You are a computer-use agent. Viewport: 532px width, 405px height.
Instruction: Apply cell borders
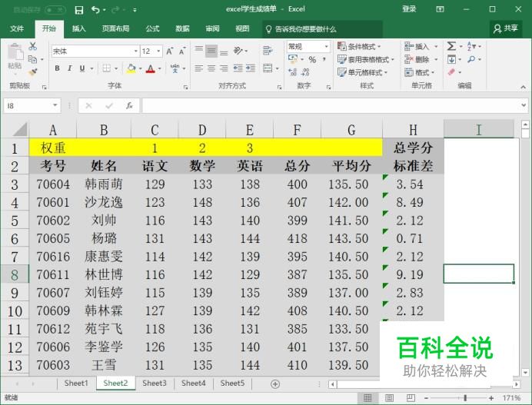pyautogui.click(x=107, y=68)
